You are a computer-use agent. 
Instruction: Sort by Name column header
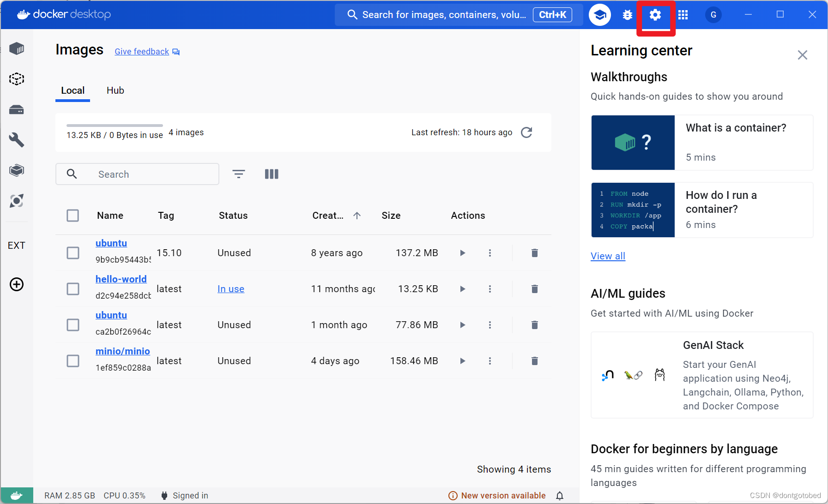110,216
